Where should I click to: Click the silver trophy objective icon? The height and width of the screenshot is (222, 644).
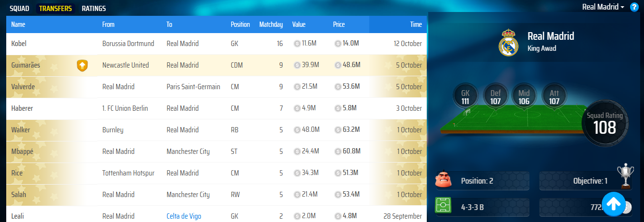pyautogui.click(x=625, y=176)
